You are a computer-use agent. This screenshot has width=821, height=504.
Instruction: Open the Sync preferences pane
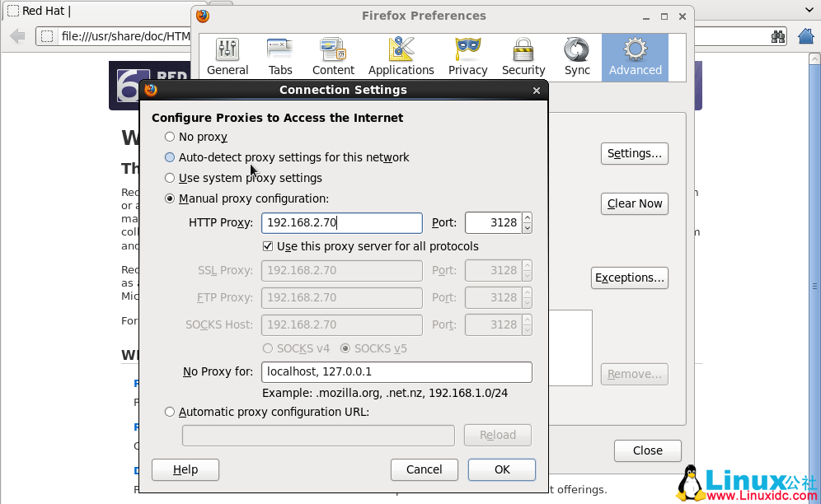[577, 57]
